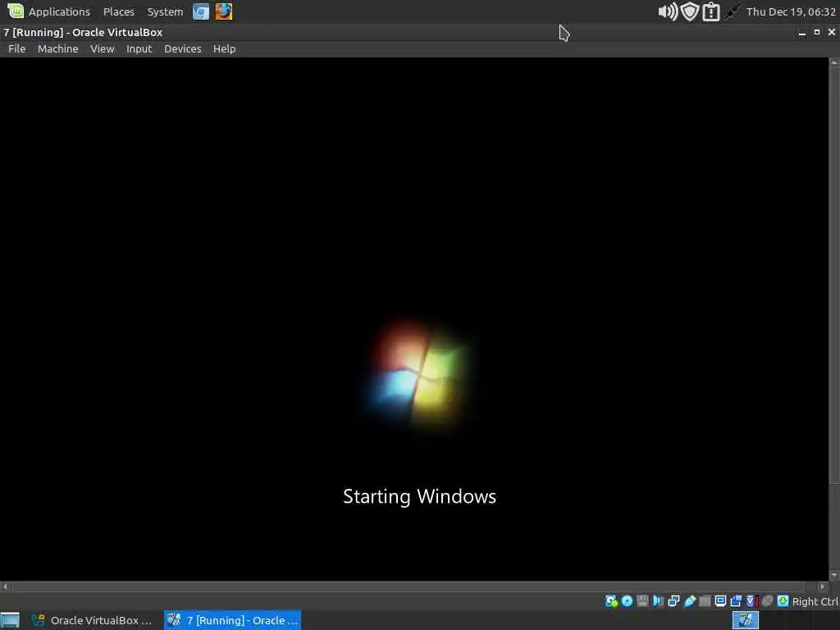Close the 7 [Running] VM window
Image resolution: width=840 pixels, height=630 pixels.
tap(832, 33)
